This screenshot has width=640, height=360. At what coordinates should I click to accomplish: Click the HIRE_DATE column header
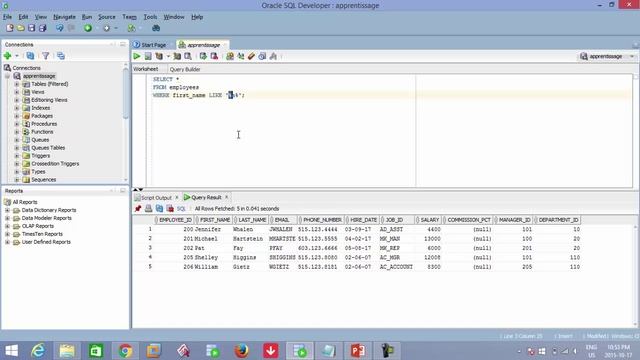[x=363, y=220]
